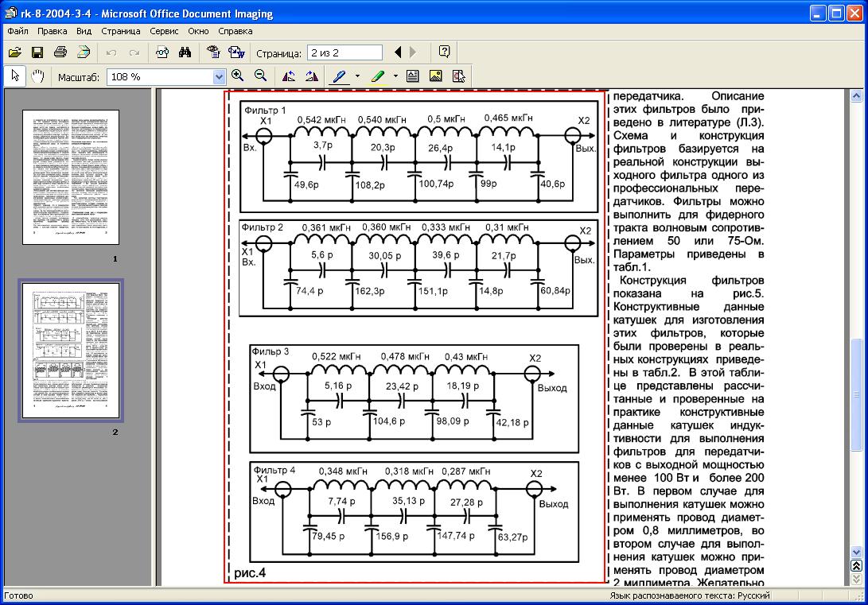Image resolution: width=868 pixels, height=605 pixels.
Task: Save the document using the floppy icon
Action: click(x=37, y=52)
